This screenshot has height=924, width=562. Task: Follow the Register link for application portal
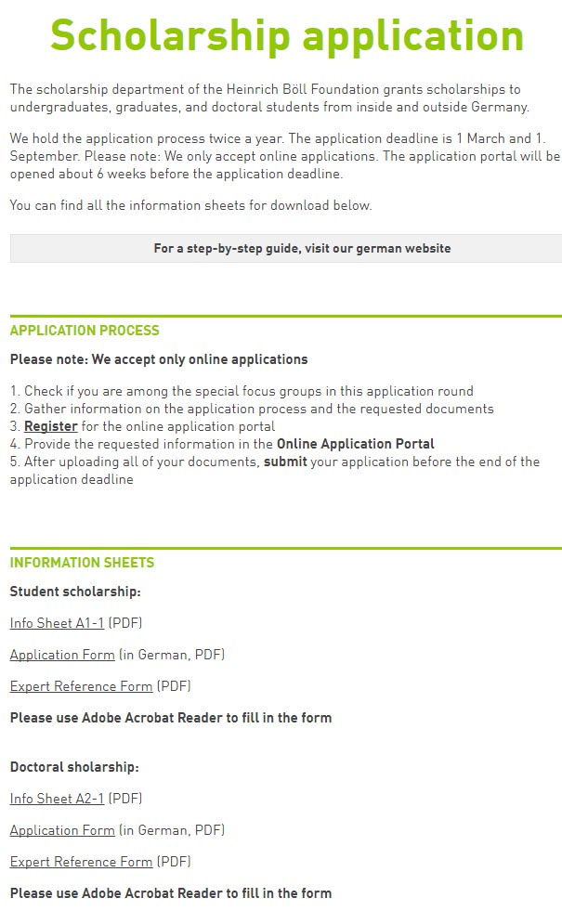[51, 426]
